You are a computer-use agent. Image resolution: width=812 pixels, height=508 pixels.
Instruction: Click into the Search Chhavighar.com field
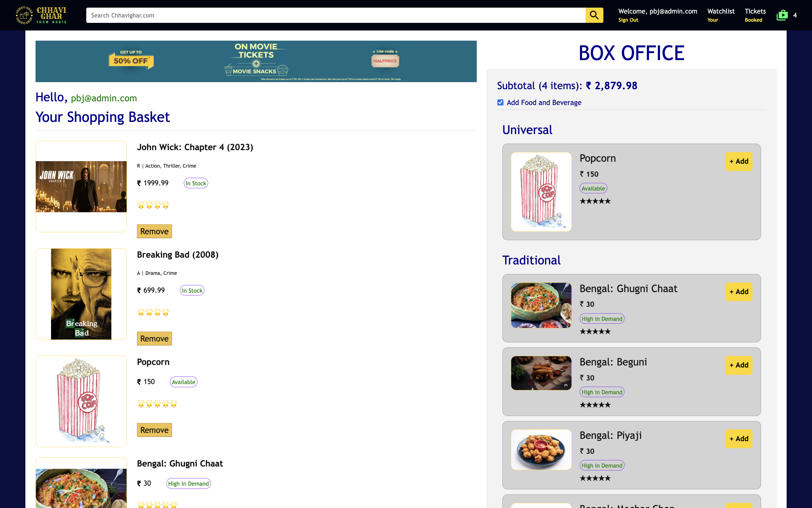336,15
